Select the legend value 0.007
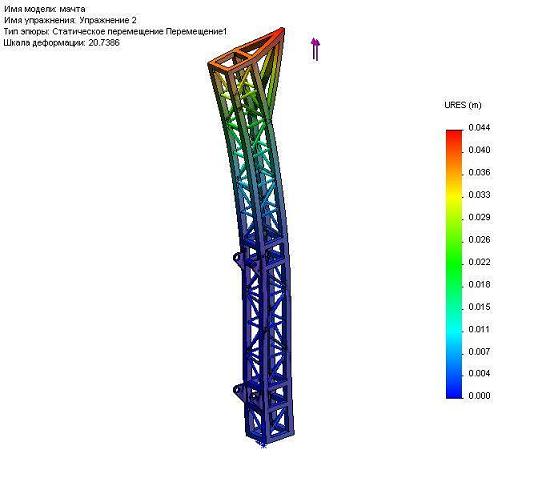 (x=479, y=352)
